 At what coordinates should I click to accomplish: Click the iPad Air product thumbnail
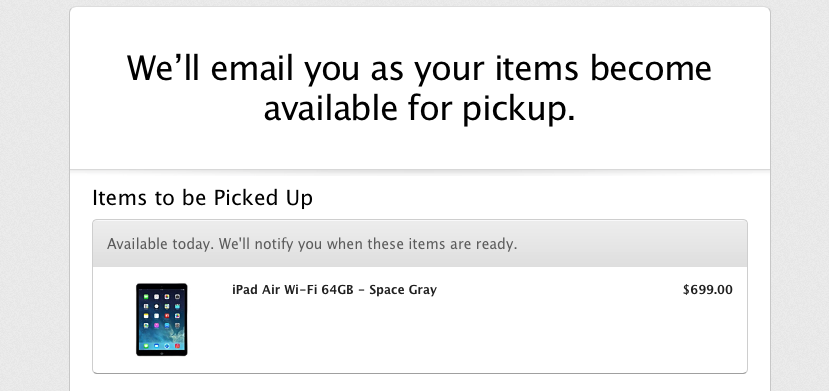pyautogui.click(x=161, y=319)
